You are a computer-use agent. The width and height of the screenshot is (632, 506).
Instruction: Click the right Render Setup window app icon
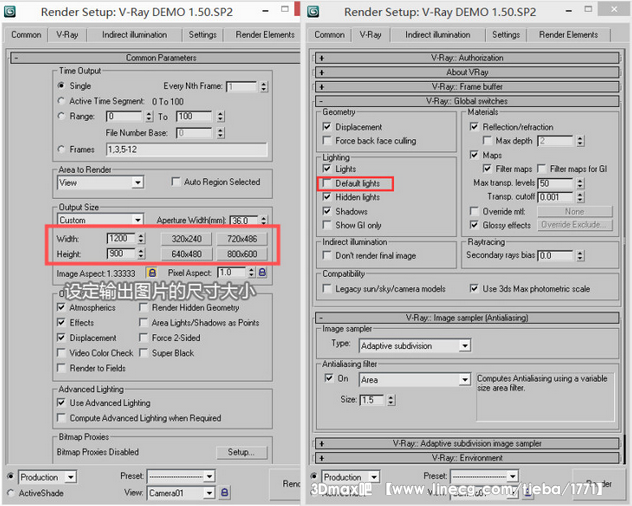313,11
